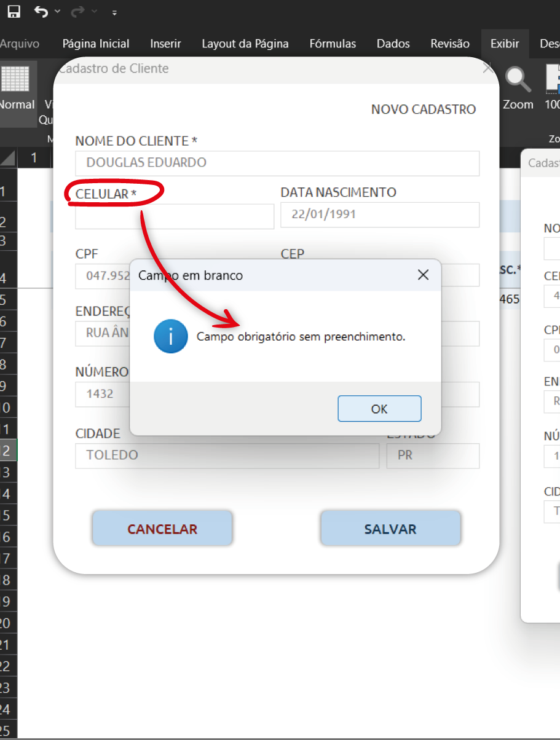Close the Campo em branco message box
560x740 pixels.
click(x=423, y=275)
